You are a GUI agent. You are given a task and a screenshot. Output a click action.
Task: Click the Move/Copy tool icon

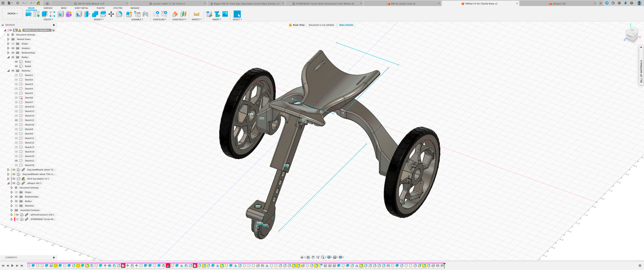click(x=111, y=14)
